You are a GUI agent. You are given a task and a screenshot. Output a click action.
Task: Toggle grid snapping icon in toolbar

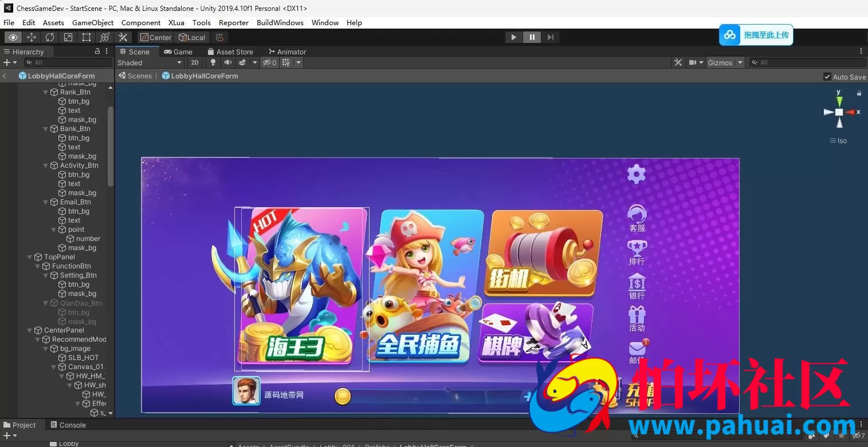(x=219, y=37)
